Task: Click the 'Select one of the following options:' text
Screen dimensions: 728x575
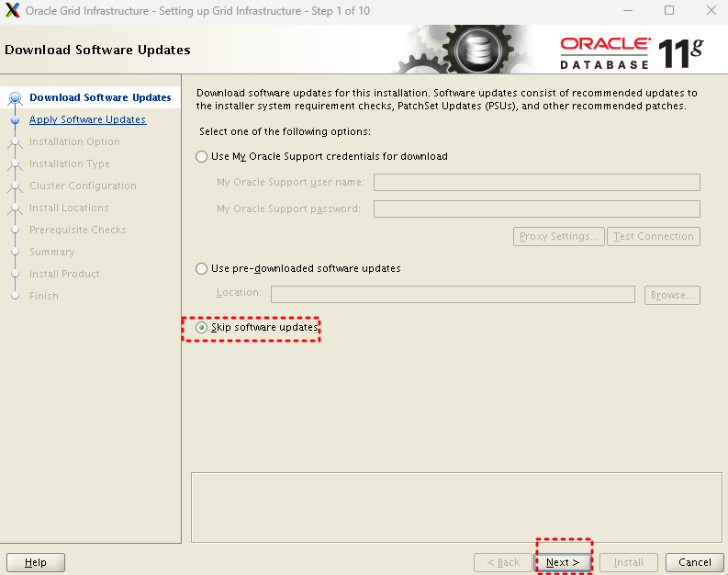Action: click(286, 132)
